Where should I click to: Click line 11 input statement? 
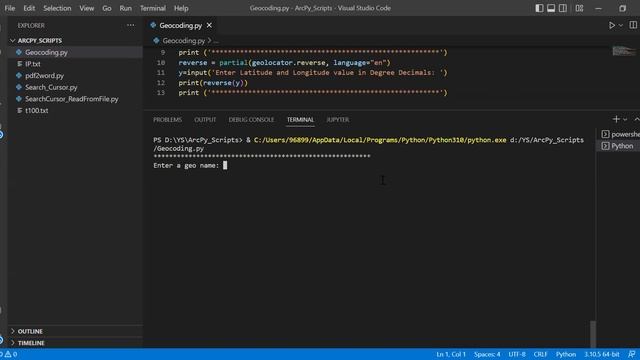click(x=313, y=73)
